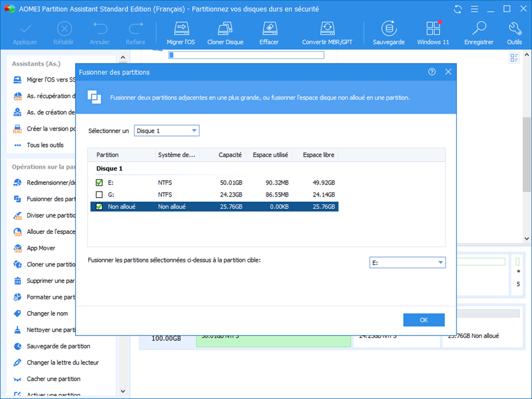Click the Capacité column header

click(230, 155)
